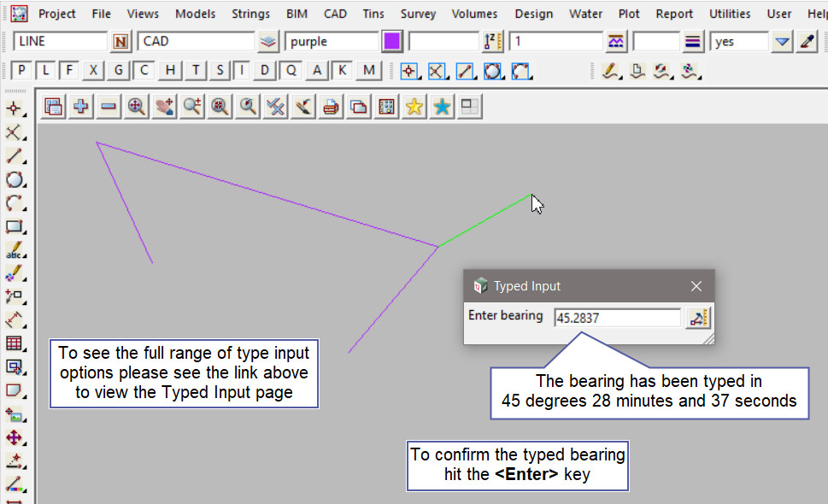Open the Survey menu
This screenshot has width=828, height=504.
coord(418,14)
